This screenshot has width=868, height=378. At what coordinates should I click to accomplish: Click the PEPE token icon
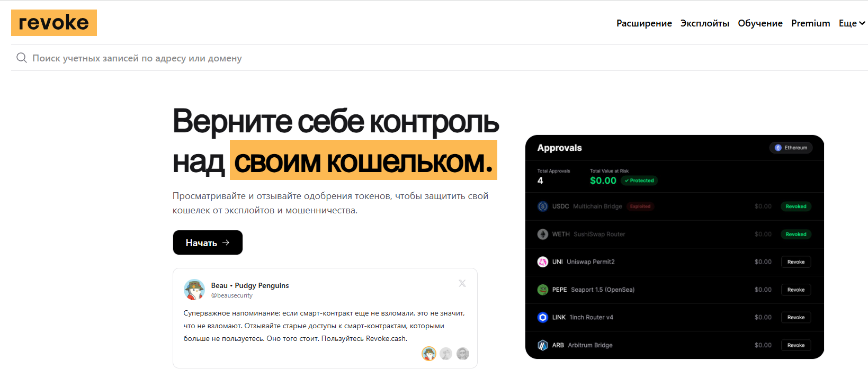(x=543, y=290)
